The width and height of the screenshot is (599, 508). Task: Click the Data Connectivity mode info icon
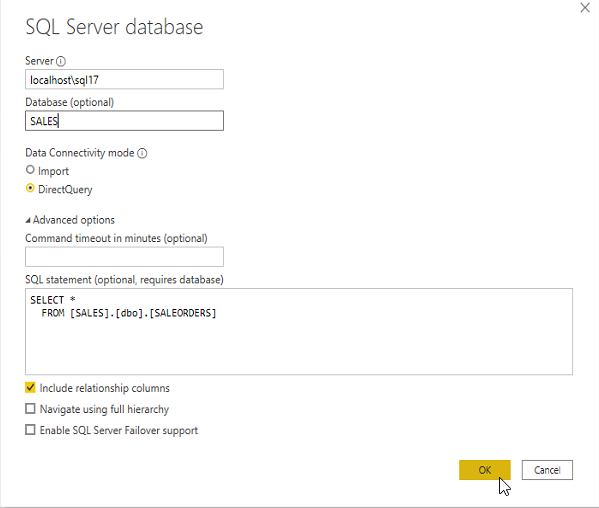(142, 153)
